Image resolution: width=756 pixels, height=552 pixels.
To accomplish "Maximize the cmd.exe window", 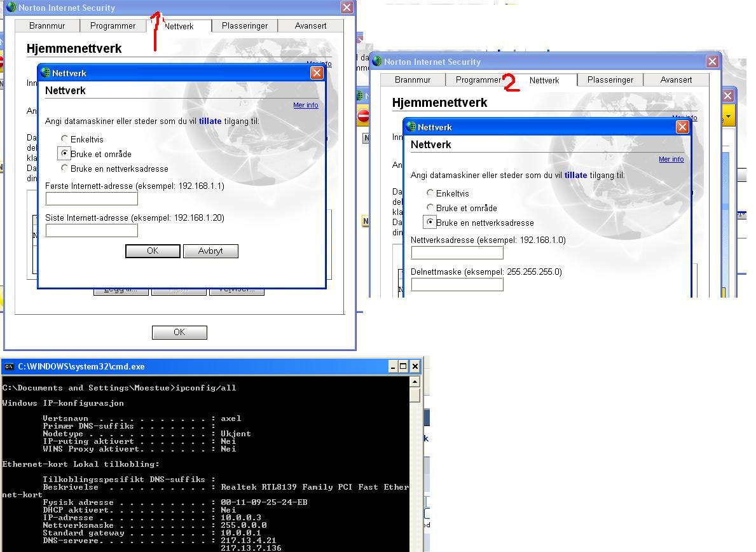I will tap(403, 366).
